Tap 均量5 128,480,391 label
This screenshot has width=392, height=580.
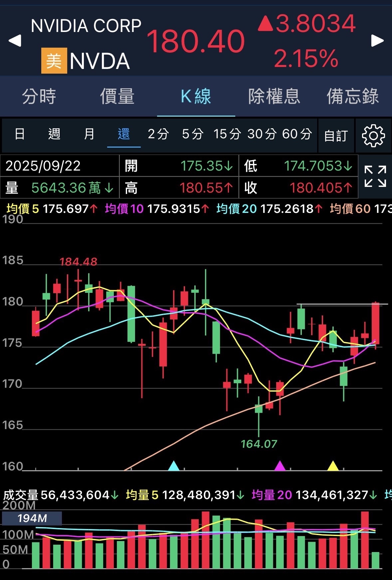(x=185, y=495)
